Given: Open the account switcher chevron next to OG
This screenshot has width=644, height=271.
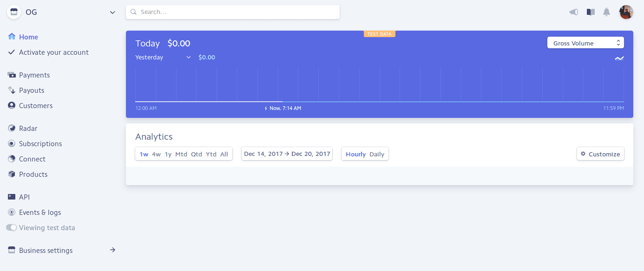Looking at the screenshot, I should click(x=112, y=12).
